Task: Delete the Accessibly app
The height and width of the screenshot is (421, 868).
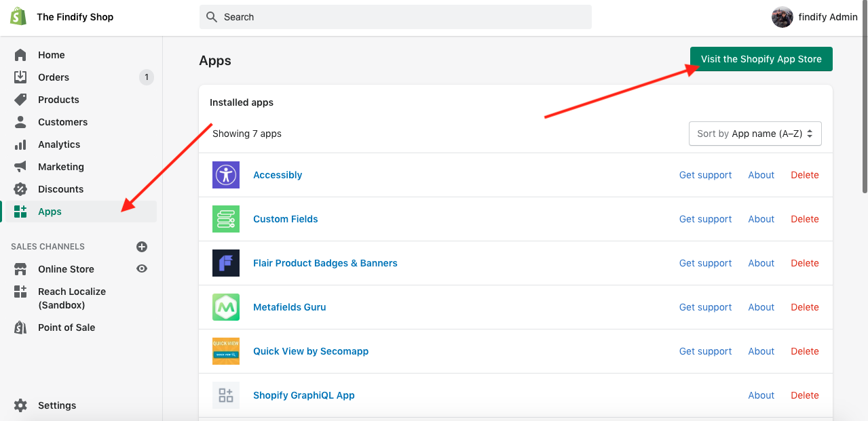Action: [x=805, y=175]
